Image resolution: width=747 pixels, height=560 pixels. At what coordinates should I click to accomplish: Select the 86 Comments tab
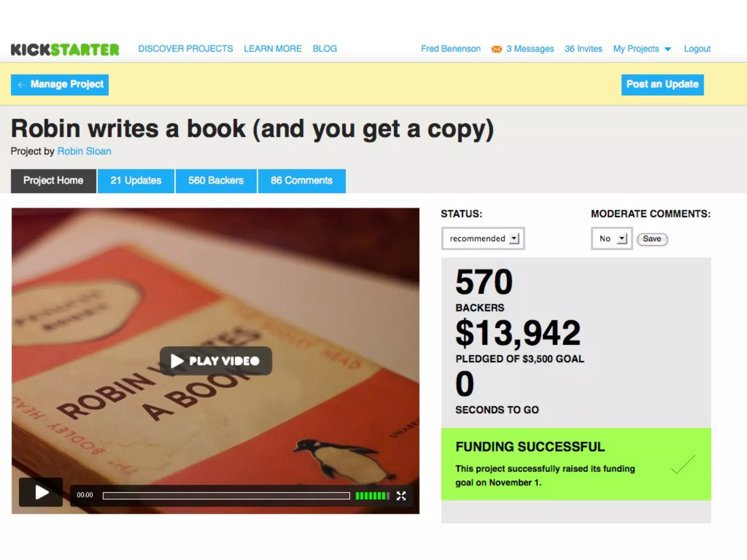pos(302,181)
